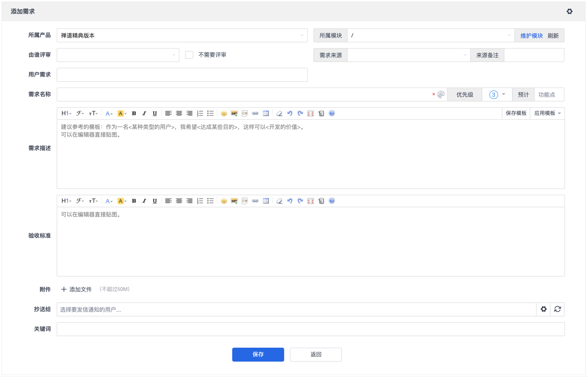Refresh the CC user list
The height and width of the screenshot is (377, 588).
pos(557,309)
